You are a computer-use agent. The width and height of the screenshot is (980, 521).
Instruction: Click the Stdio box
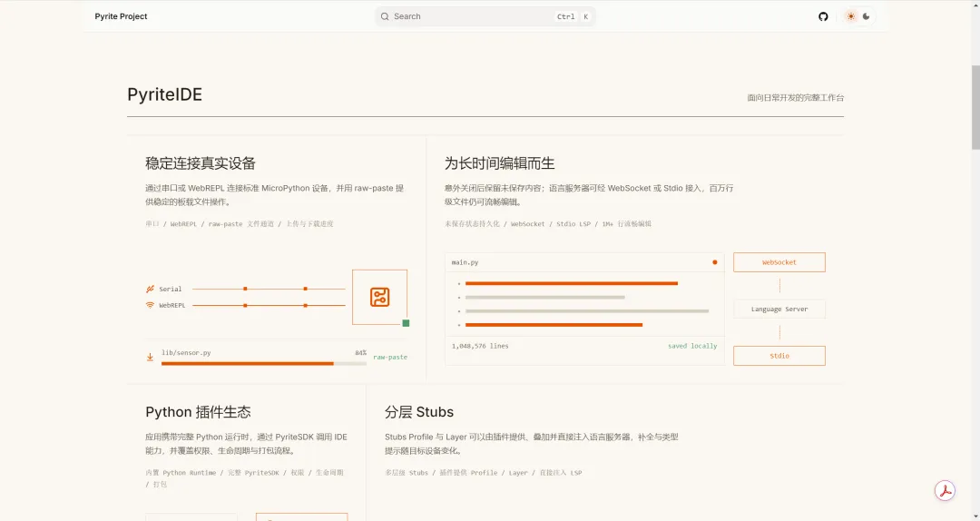point(779,356)
